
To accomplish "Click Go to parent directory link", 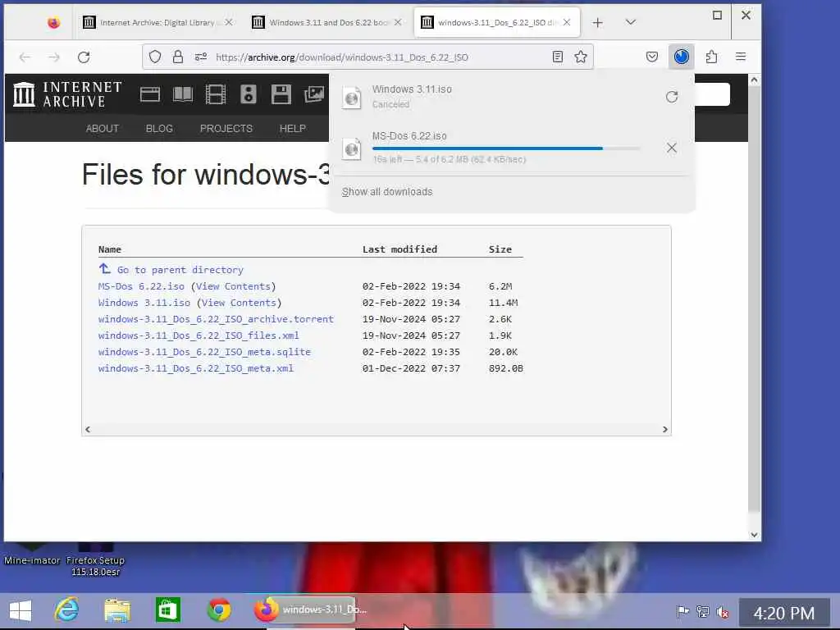I will coord(180,270).
